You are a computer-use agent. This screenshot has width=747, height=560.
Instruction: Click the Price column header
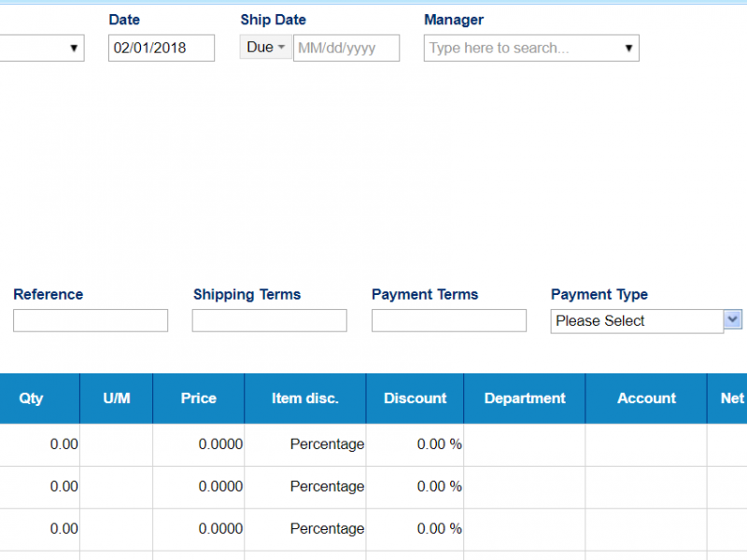[199, 399]
